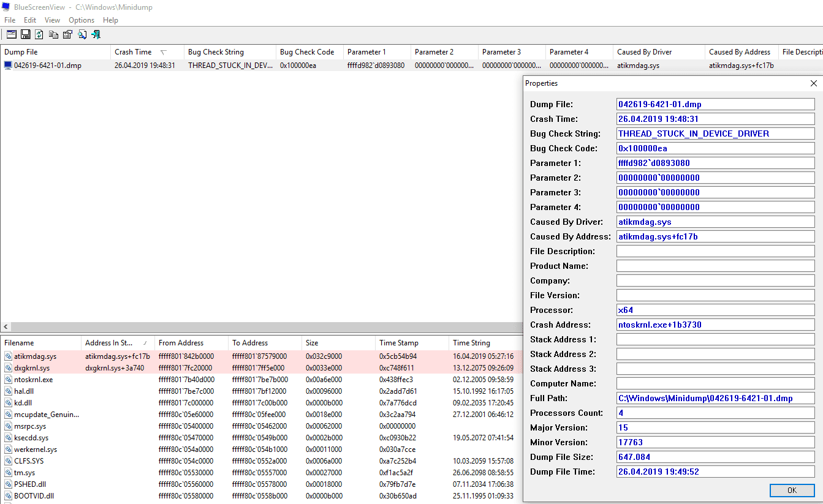
Task: Select the dxgkrnl.sys driver row
Action: 260,368
